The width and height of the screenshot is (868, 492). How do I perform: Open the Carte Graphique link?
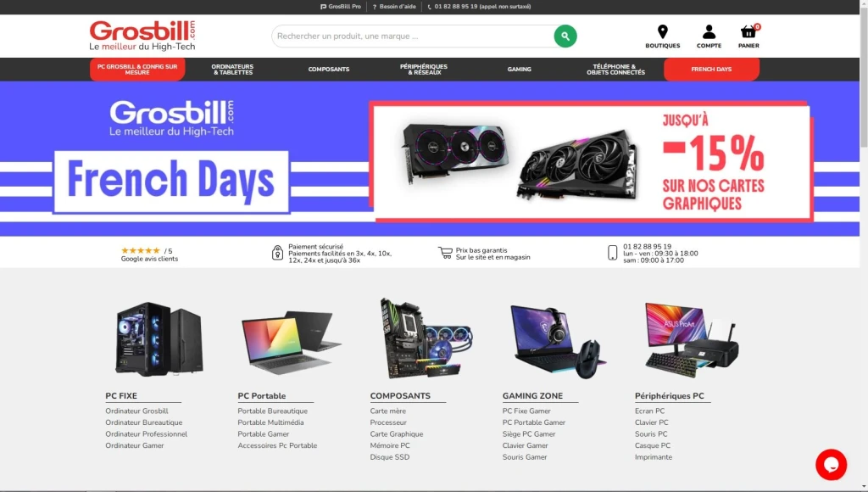397,433
